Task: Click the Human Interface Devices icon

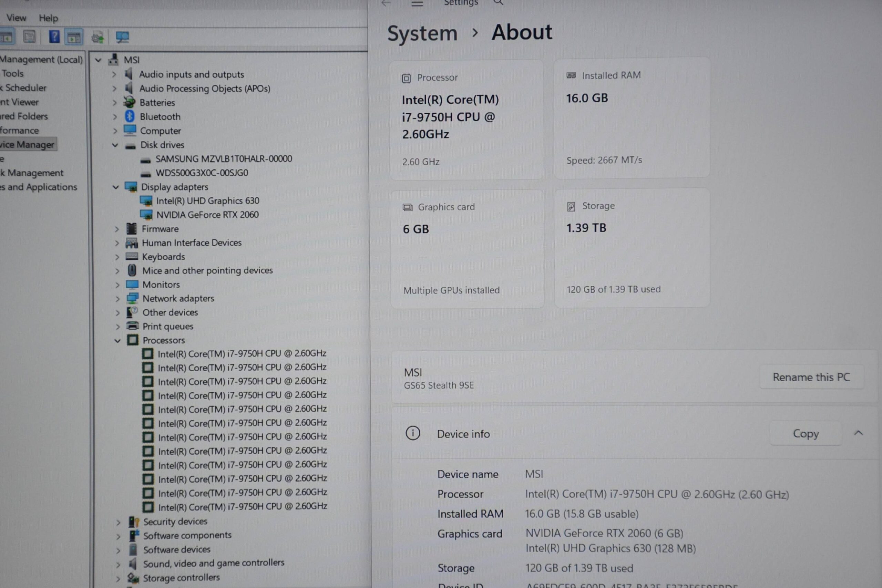Action: click(x=132, y=243)
